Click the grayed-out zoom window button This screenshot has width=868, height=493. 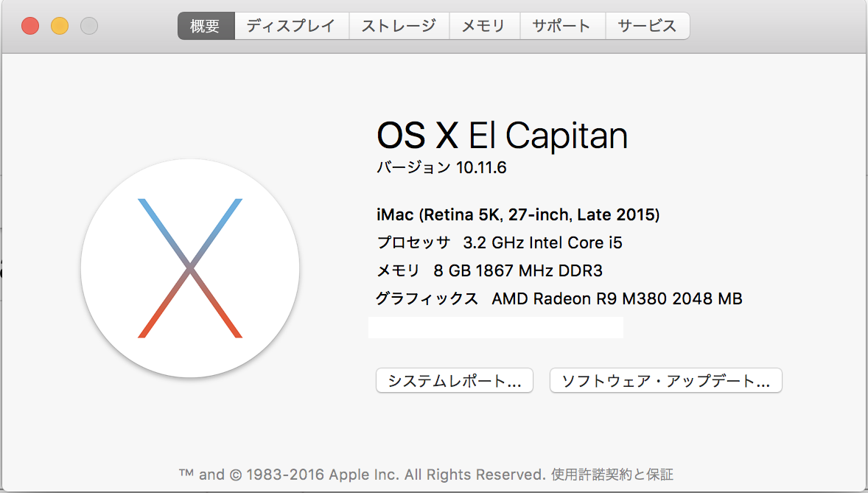[89, 26]
